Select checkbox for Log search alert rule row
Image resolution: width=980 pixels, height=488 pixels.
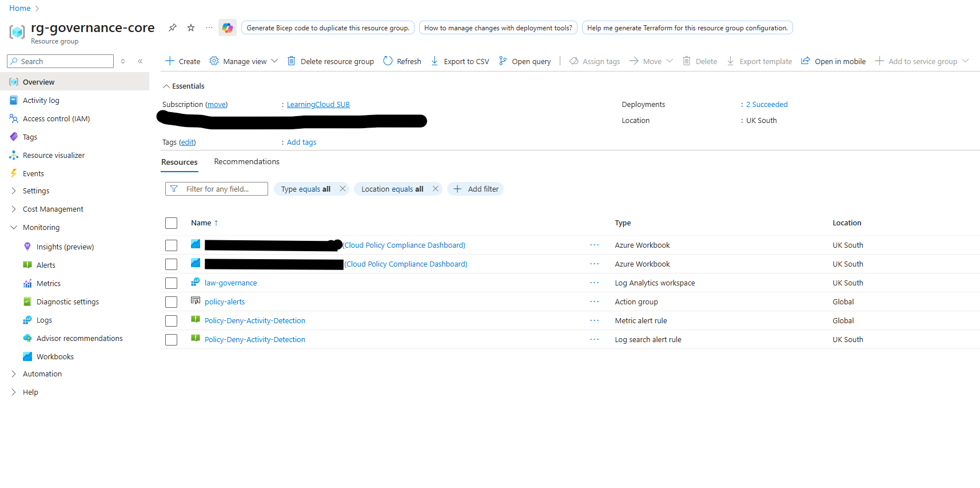[x=171, y=340]
